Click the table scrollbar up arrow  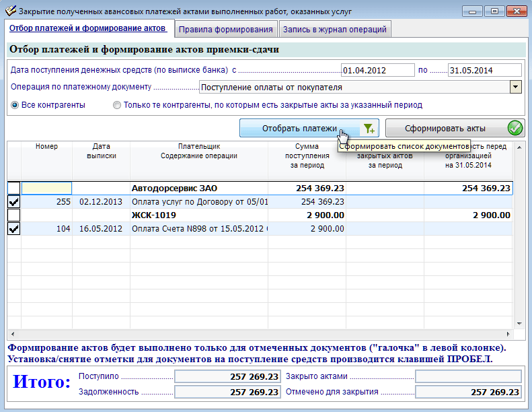(x=519, y=147)
